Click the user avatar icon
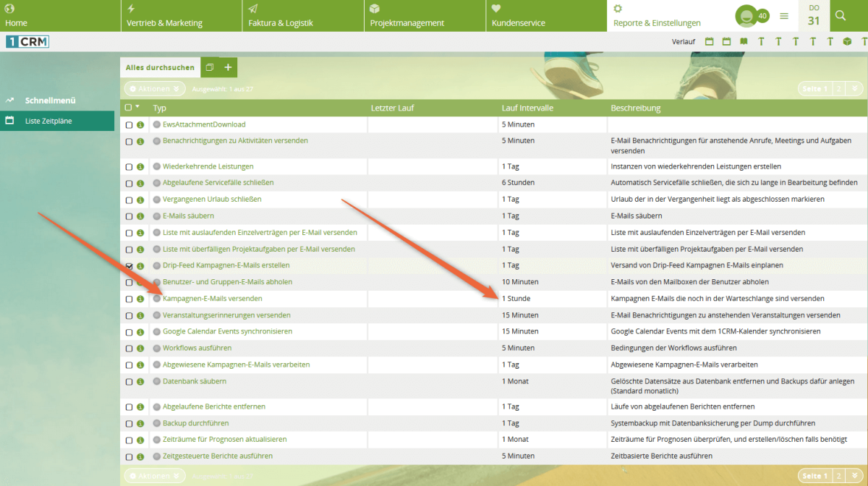 (x=746, y=16)
